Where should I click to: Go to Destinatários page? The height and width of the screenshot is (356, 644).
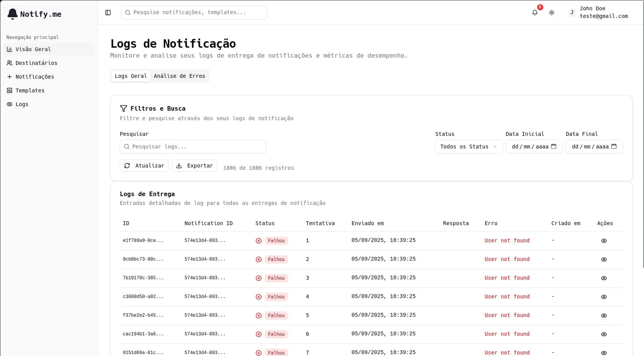click(x=49, y=63)
